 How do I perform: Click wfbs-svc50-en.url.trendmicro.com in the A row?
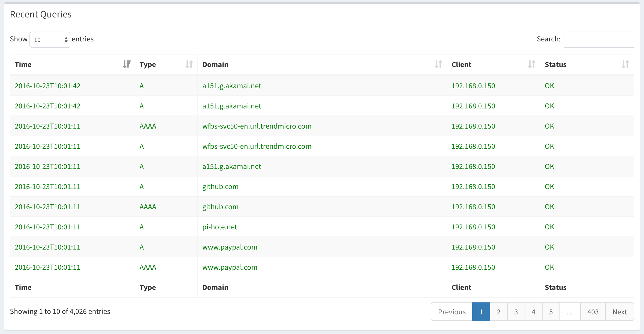click(257, 146)
